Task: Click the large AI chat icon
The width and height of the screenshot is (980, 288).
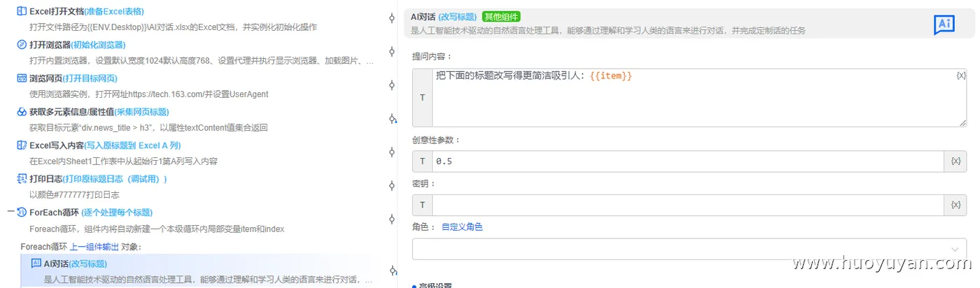Action: tap(944, 25)
